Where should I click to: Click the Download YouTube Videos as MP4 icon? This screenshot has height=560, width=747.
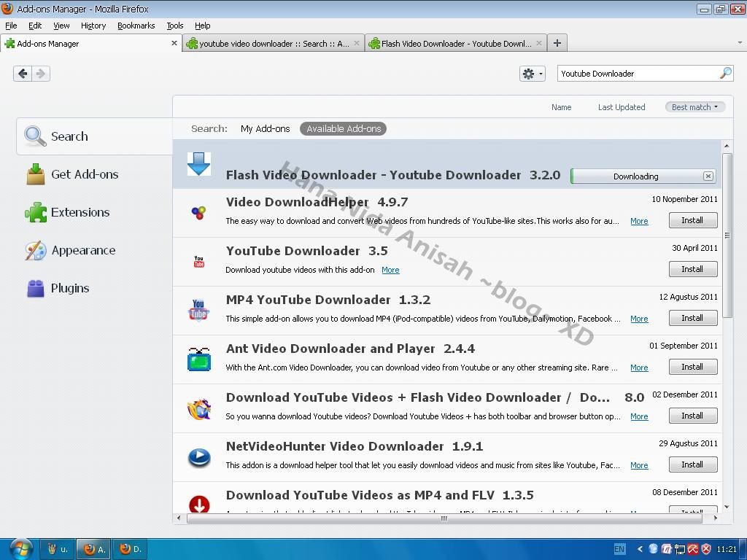click(198, 504)
